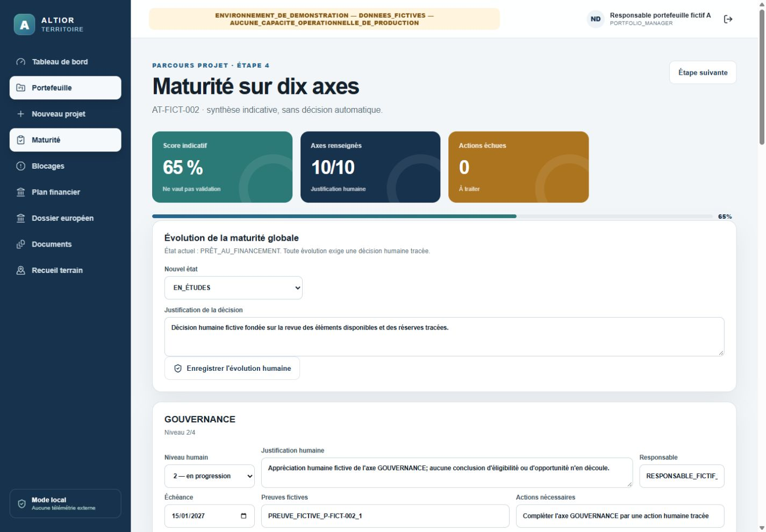Click the Preuves fictives input field
This screenshot has width=766, height=532.
tap(385, 516)
